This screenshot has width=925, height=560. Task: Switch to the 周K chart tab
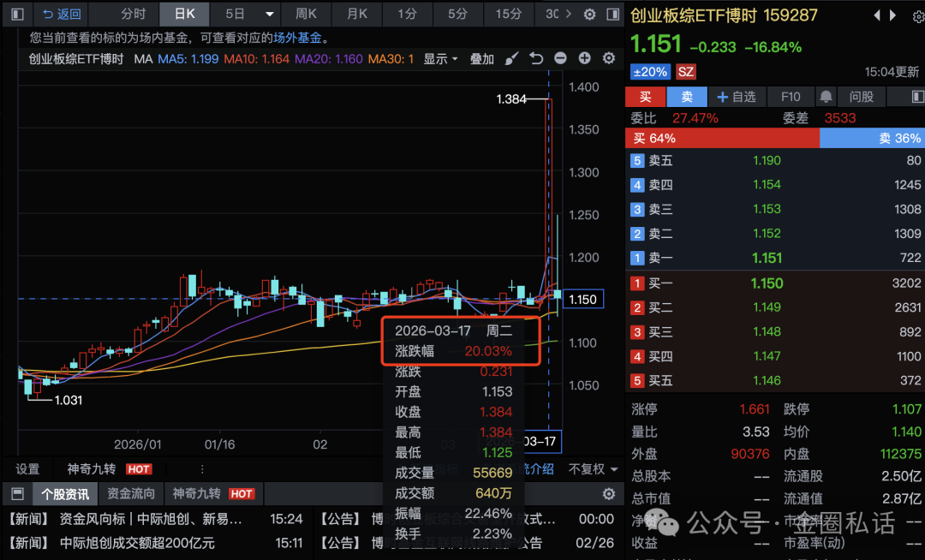pos(306,15)
